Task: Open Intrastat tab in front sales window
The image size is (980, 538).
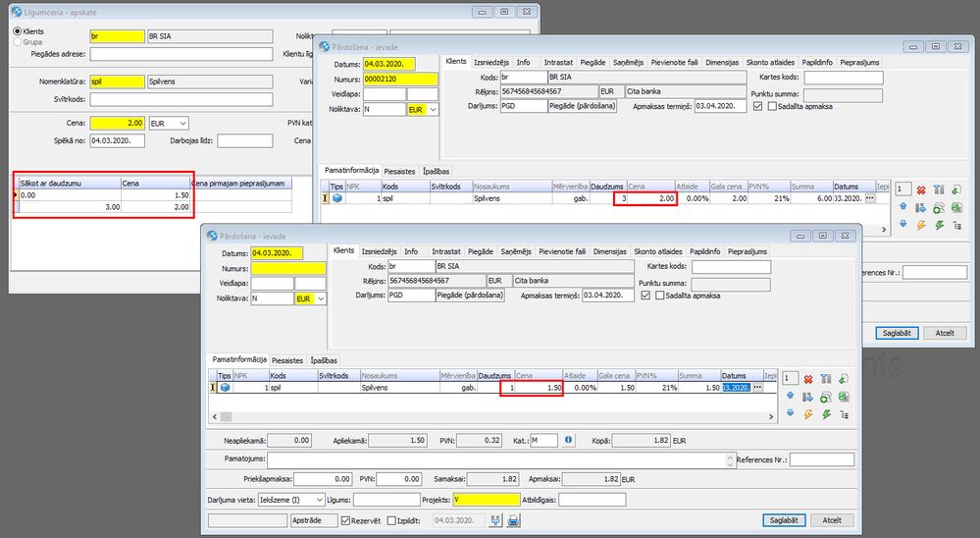Action: [x=446, y=251]
